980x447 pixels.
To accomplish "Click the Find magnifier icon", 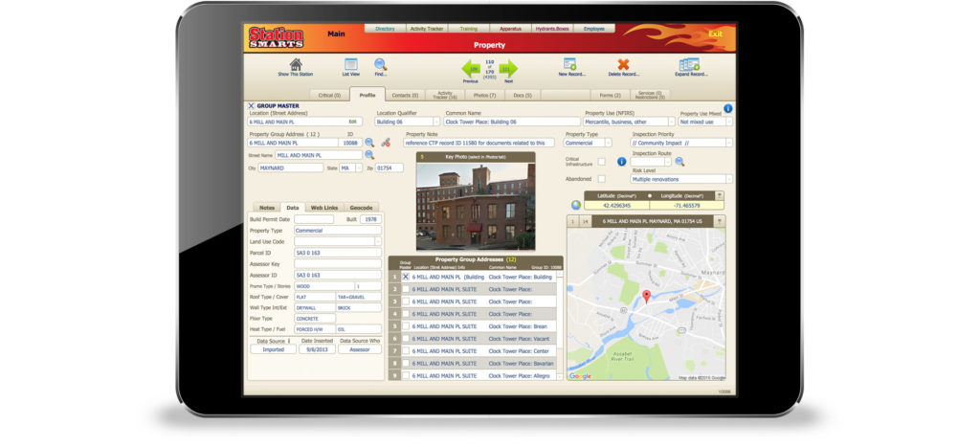I will click(x=381, y=64).
